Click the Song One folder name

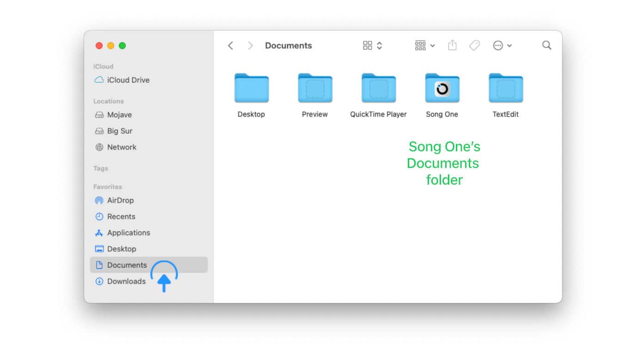(442, 114)
